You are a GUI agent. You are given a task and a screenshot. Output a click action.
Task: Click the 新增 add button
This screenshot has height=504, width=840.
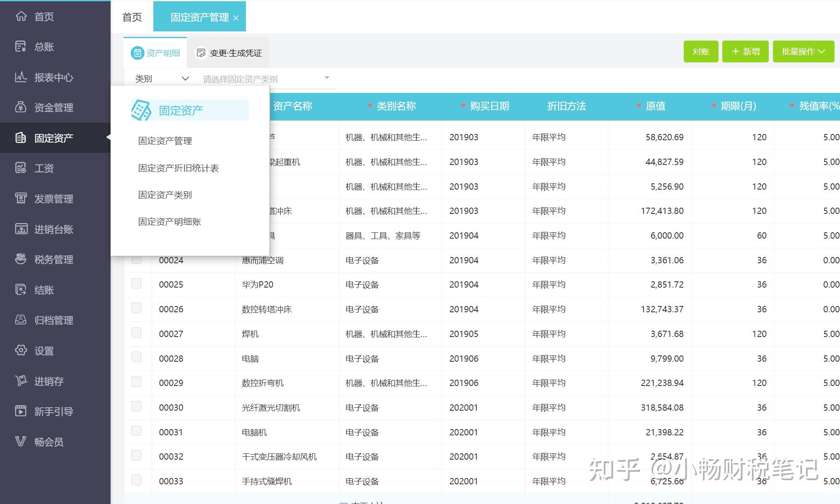tap(745, 51)
